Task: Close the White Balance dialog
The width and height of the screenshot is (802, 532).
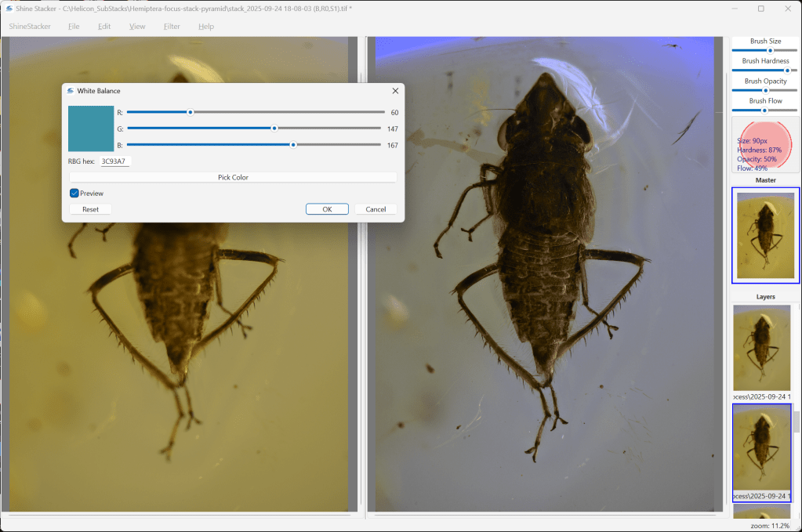Action: tap(395, 91)
